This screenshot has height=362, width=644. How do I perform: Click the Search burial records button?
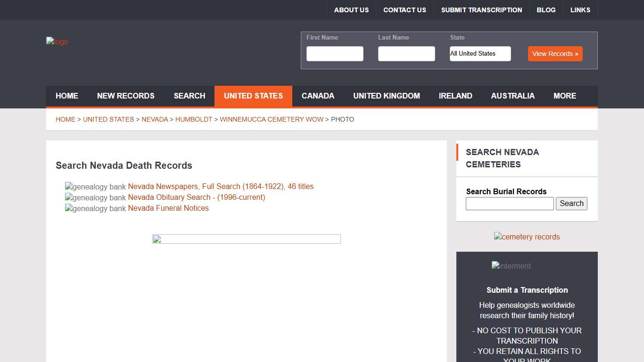(x=571, y=204)
